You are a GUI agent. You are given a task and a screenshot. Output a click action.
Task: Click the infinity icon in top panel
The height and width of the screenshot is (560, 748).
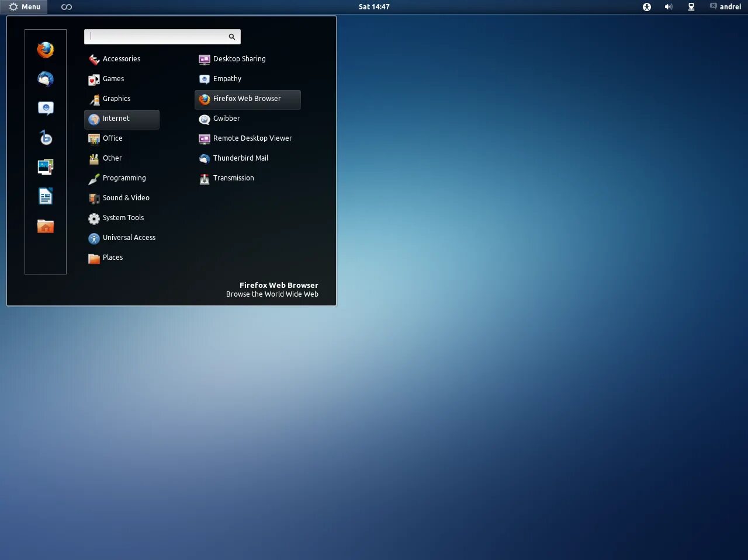(67, 7)
